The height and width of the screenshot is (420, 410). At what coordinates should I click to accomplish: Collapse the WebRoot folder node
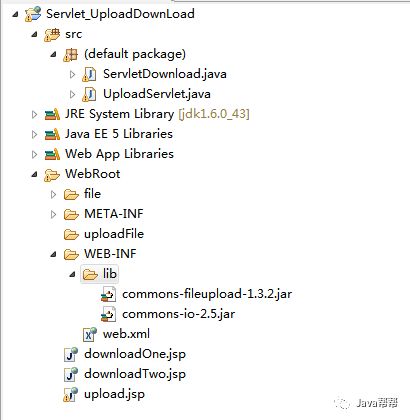34,174
